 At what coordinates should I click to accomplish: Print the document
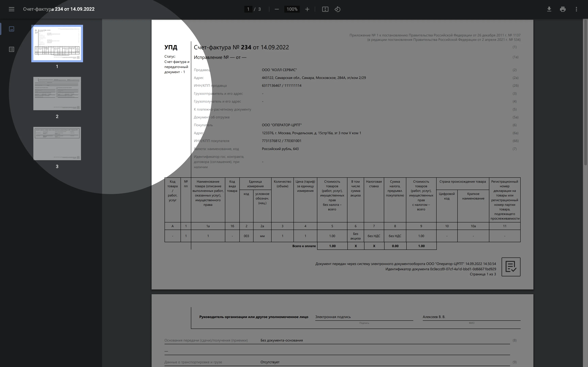coord(563,9)
